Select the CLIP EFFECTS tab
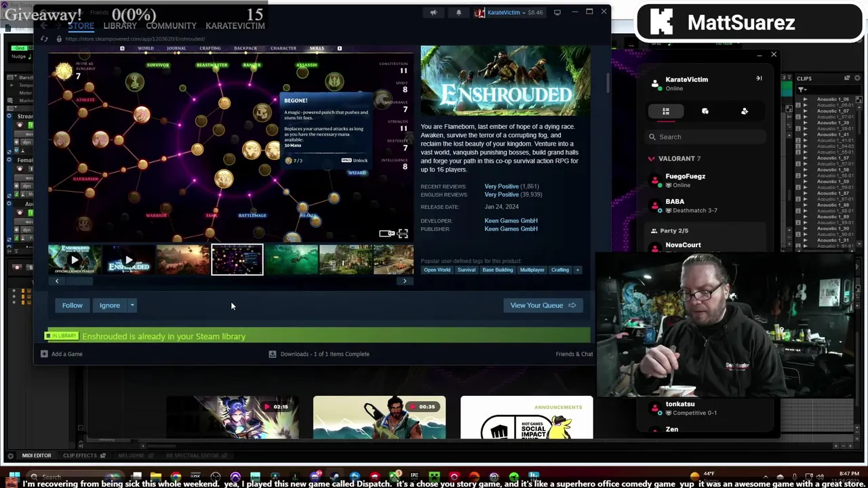Screen dimensions: 868x488 (x=80, y=455)
